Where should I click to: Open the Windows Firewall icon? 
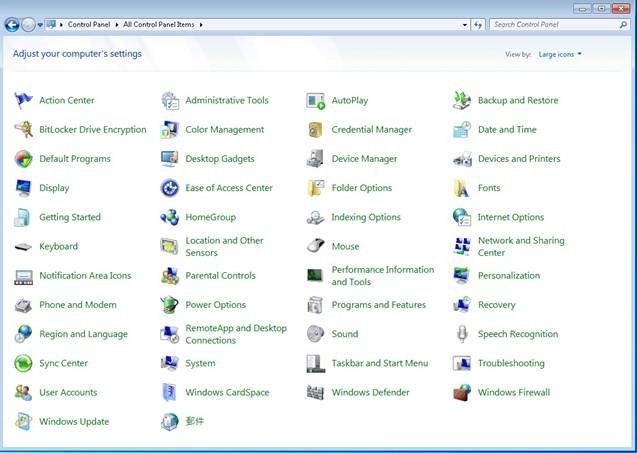[462, 392]
